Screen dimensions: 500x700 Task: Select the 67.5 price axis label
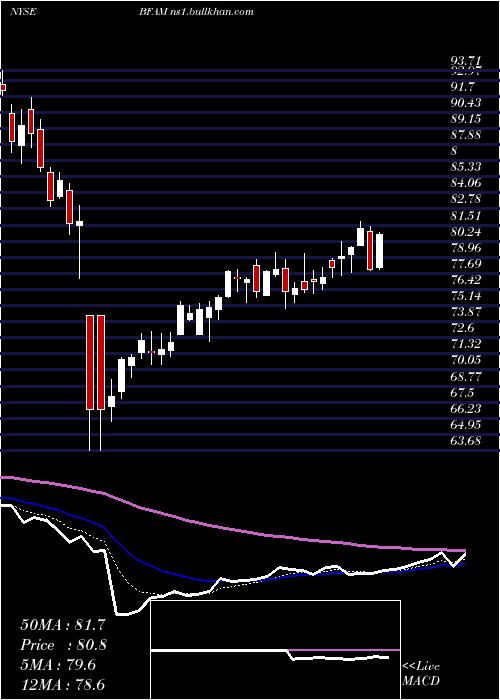[462, 392]
